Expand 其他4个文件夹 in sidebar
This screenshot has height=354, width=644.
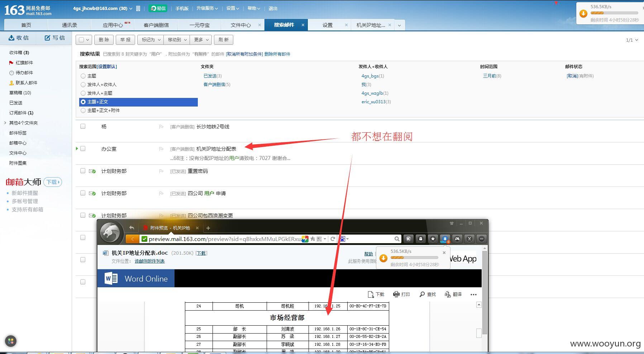point(5,123)
